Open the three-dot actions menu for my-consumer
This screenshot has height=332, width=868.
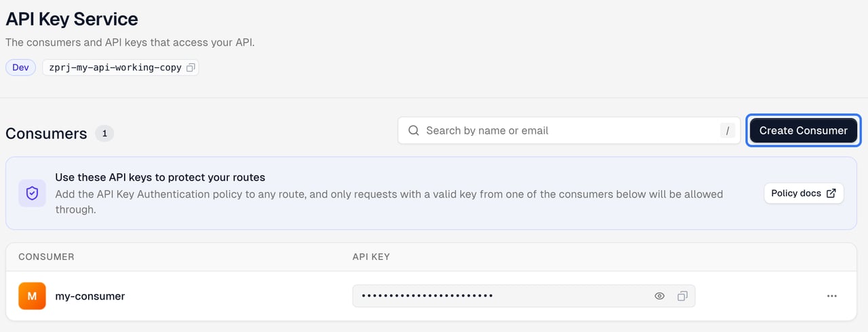pyautogui.click(x=832, y=296)
